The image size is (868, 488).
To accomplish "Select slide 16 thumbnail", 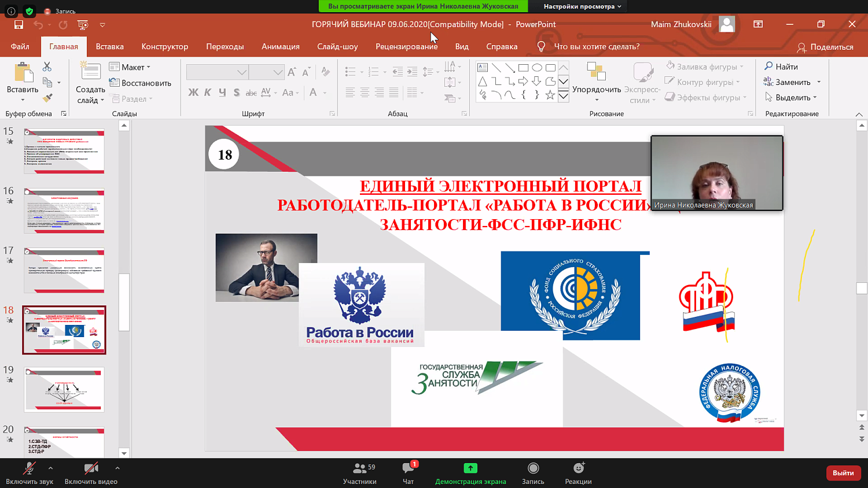I will click(64, 211).
